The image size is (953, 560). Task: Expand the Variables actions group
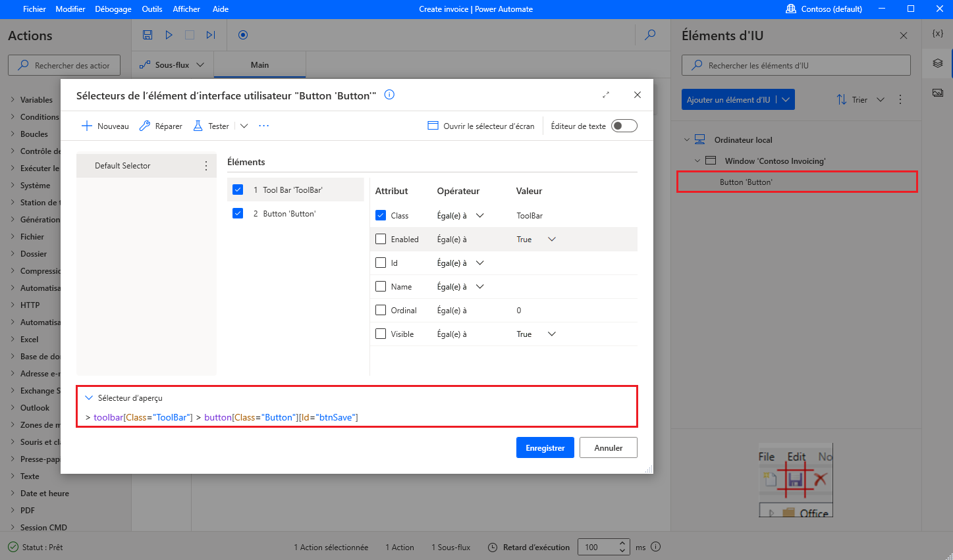[13, 100]
